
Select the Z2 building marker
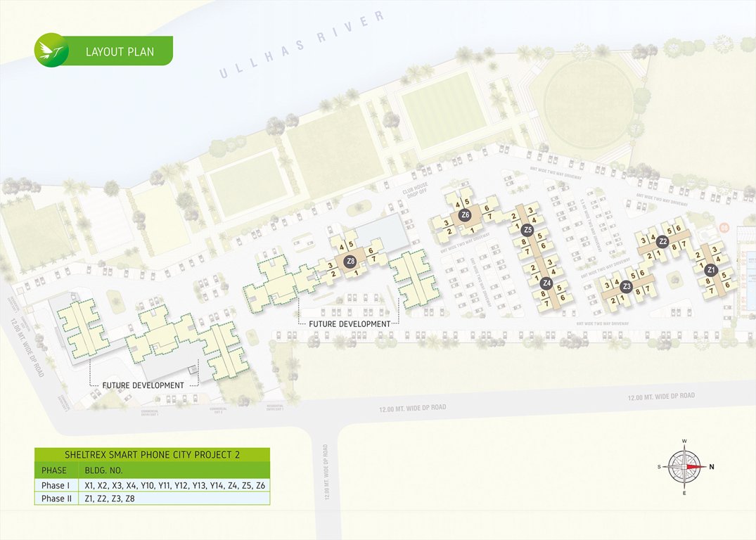(663, 241)
